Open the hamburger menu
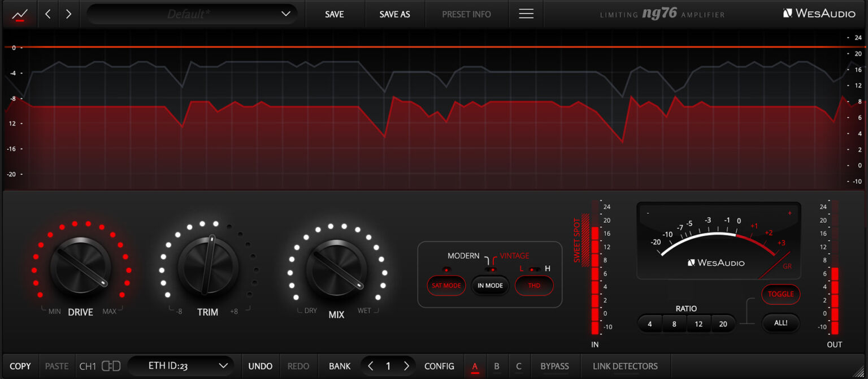Screen dimensions: 868x379 tap(526, 14)
